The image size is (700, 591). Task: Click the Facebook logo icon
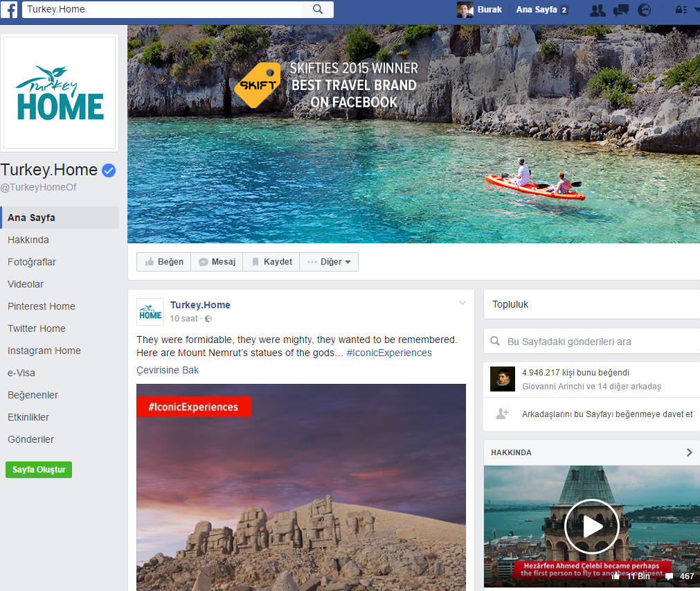(x=9, y=10)
